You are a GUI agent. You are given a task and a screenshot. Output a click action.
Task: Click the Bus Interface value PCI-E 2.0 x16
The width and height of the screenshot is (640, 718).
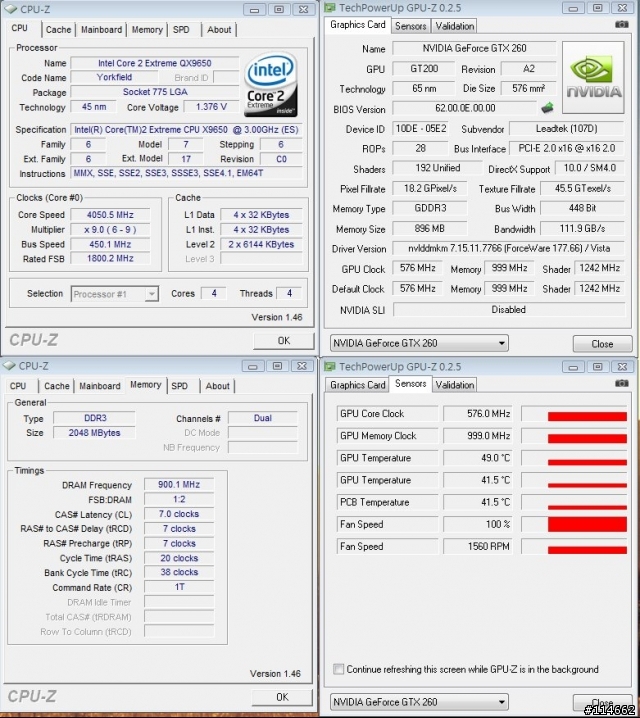tap(567, 148)
